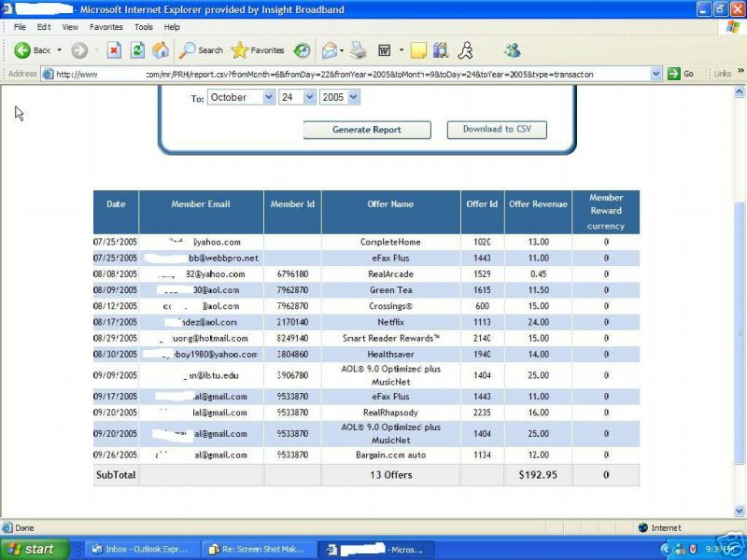Open the Tools menu
This screenshot has height=560, width=747.
coord(144,27)
